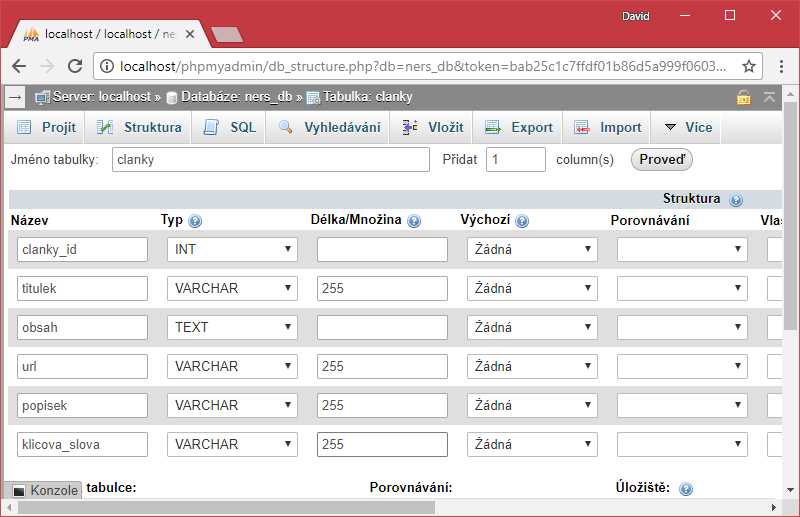This screenshot has height=517, width=800.
Task: Reload the page with the refresh icon
Action: [75, 66]
